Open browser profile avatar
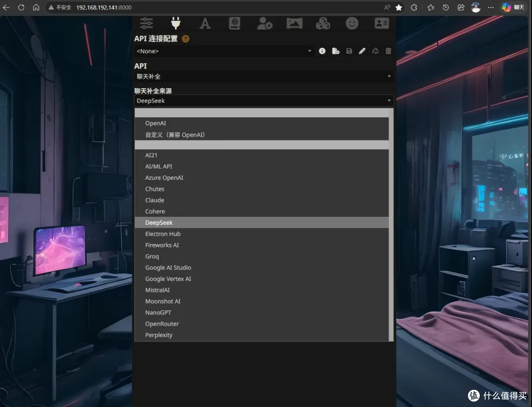 pos(476,7)
